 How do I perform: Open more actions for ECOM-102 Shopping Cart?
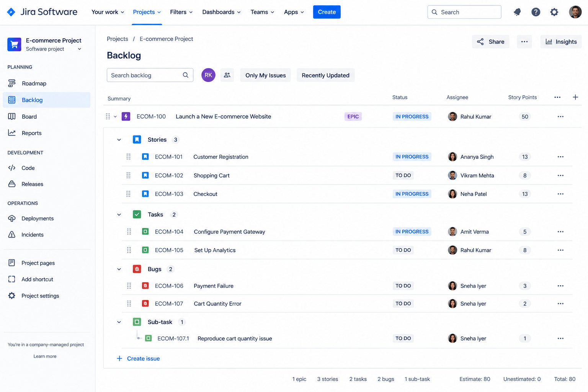pyautogui.click(x=560, y=175)
